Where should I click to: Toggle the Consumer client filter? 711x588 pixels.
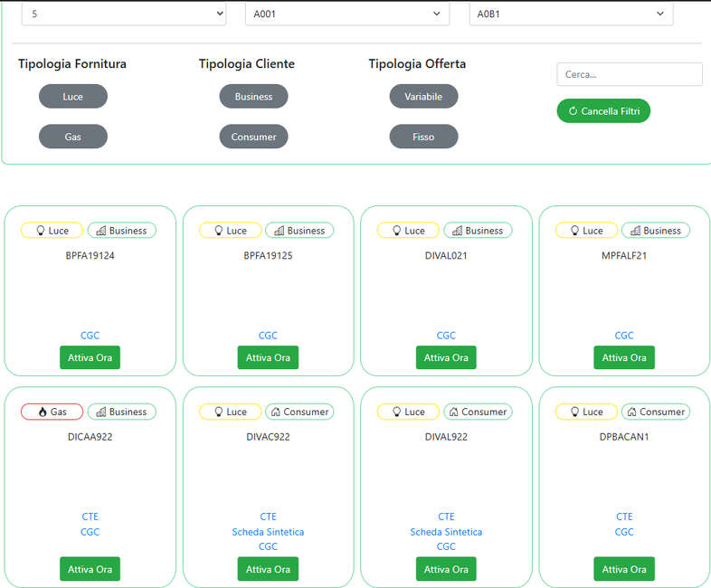(253, 137)
